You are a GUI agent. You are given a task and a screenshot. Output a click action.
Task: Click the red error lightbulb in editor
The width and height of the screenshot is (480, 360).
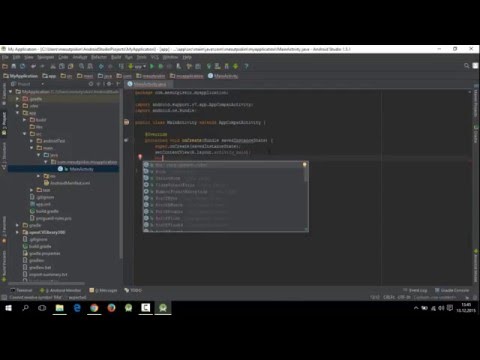pos(140,157)
